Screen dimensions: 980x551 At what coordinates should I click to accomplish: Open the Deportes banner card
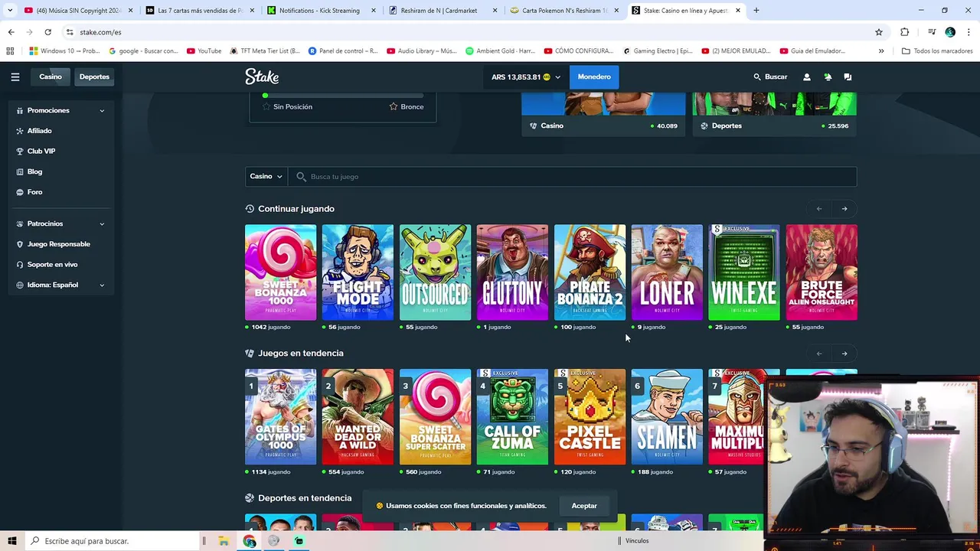coord(774,115)
